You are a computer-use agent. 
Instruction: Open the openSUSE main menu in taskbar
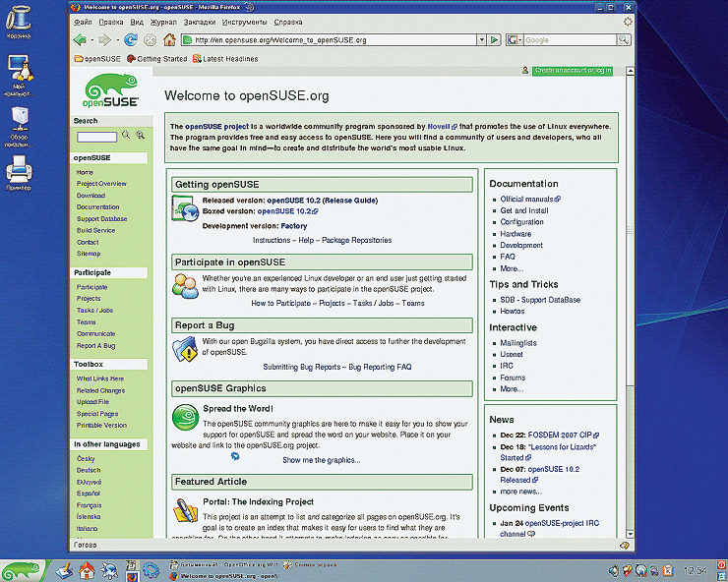(22, 571)
